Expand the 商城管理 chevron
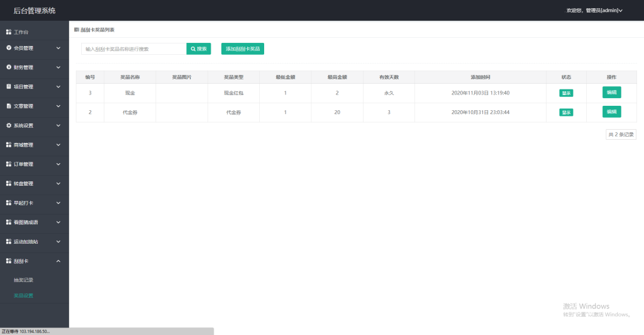 tap(58, 145)
